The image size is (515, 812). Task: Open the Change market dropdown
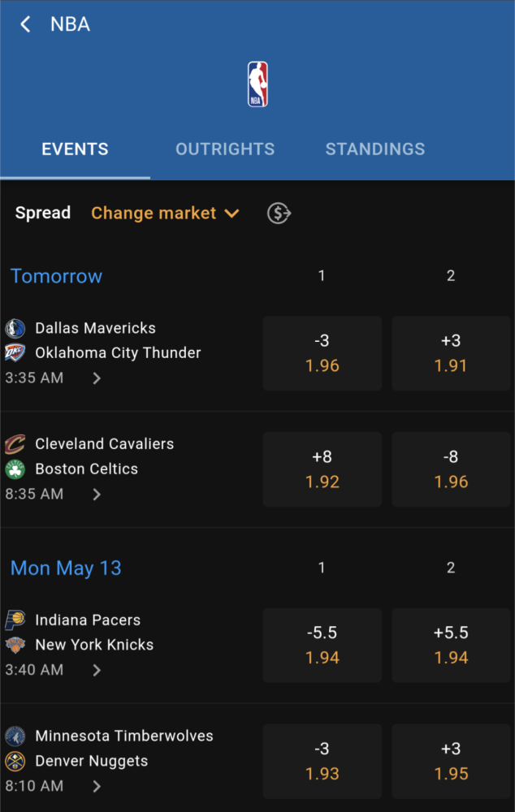tap(165, 214)
